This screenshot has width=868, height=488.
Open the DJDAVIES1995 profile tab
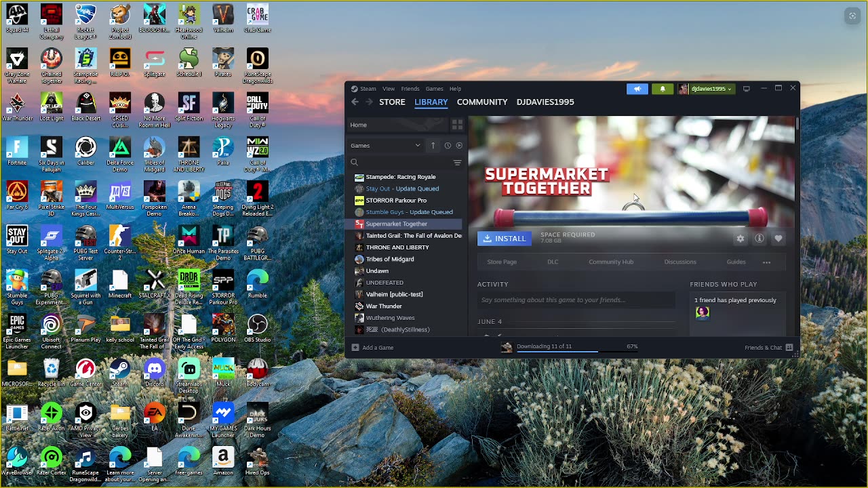[x=545, y=102]
